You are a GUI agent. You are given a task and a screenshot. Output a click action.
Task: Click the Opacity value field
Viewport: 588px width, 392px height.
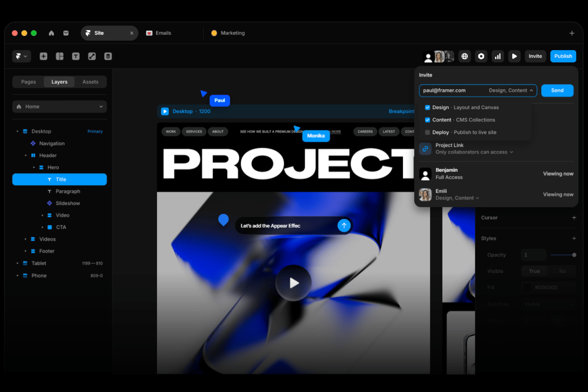[534, 255]
